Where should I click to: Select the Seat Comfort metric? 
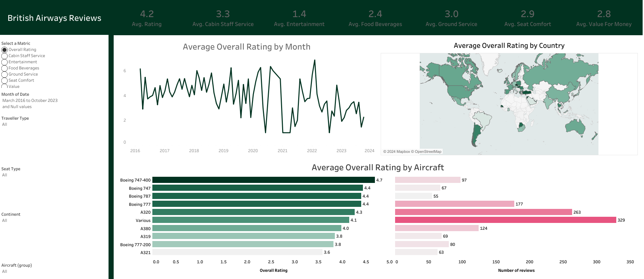[4, 81]
